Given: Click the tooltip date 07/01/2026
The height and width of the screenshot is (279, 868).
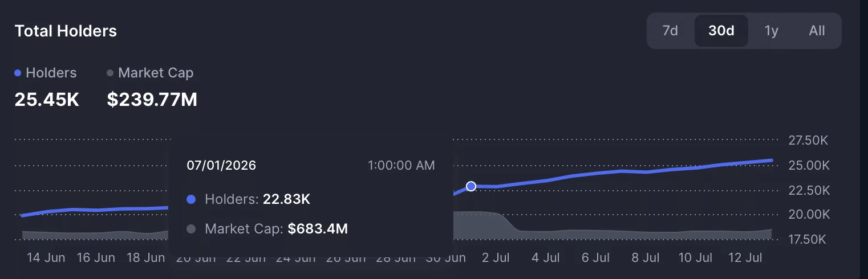Looking at the screenshot, I should coord(221,166).
